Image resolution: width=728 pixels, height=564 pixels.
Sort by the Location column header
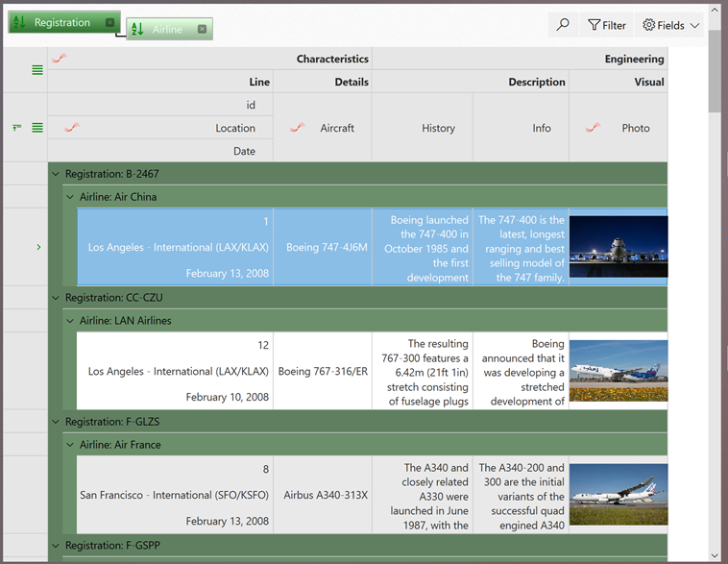(x=160, y=128)
